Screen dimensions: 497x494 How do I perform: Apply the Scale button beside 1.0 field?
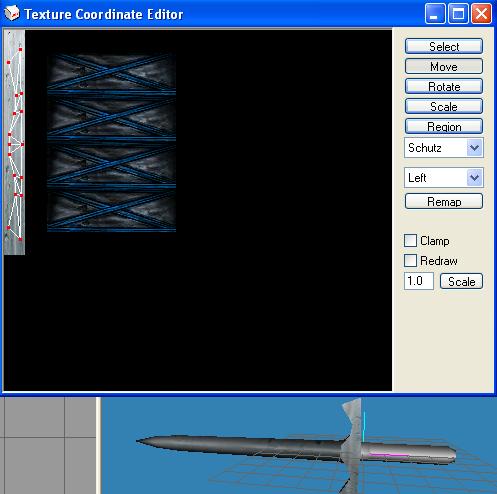pyautogui.click(x=461, y=281)
